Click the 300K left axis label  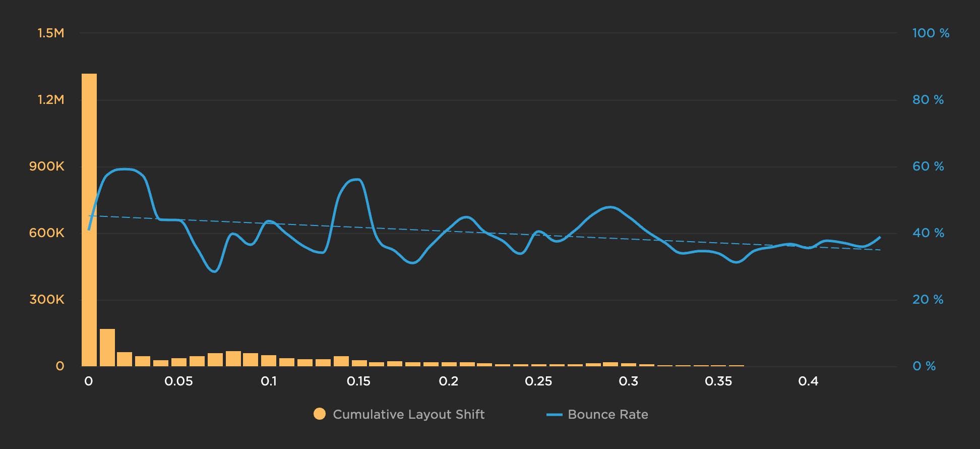point(47,300)
